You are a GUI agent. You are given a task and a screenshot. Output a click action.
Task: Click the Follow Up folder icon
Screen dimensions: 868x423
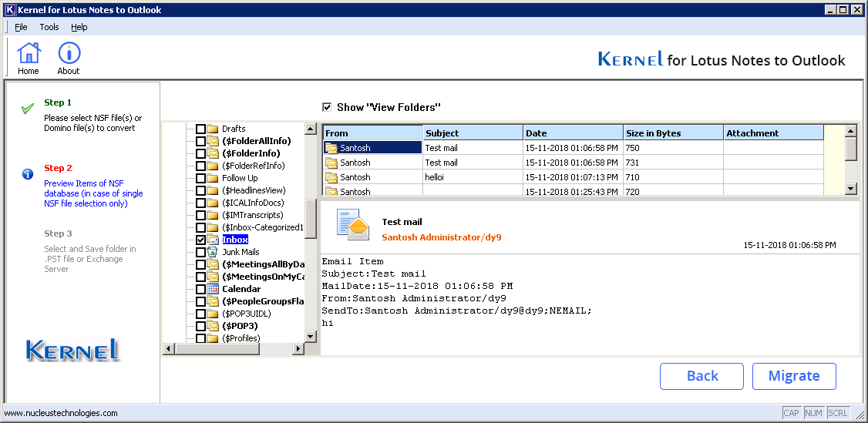click(213, 178)
